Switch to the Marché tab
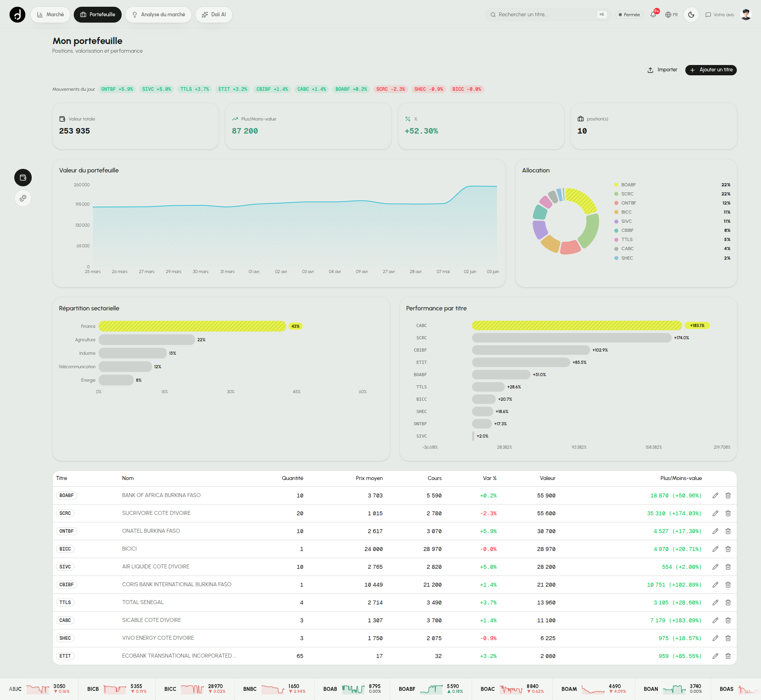Viewport: 761px width, 700px height. 50,15
